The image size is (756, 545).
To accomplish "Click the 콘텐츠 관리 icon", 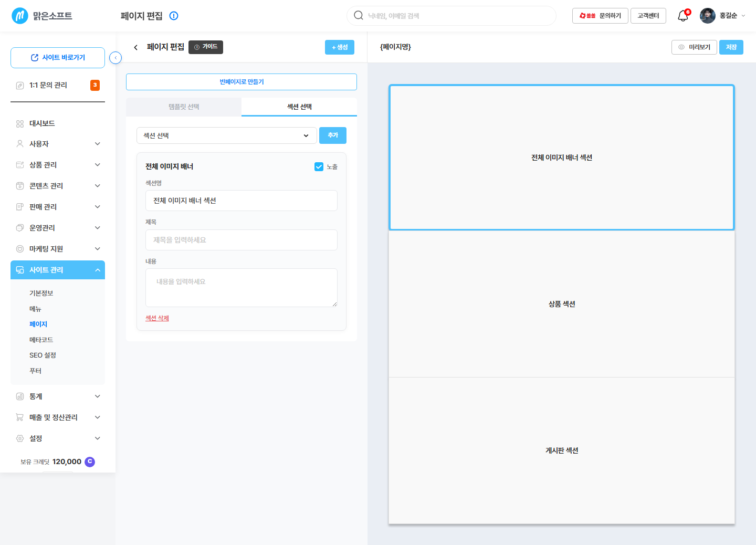I will pyautogui.click(x=20, y=186).
